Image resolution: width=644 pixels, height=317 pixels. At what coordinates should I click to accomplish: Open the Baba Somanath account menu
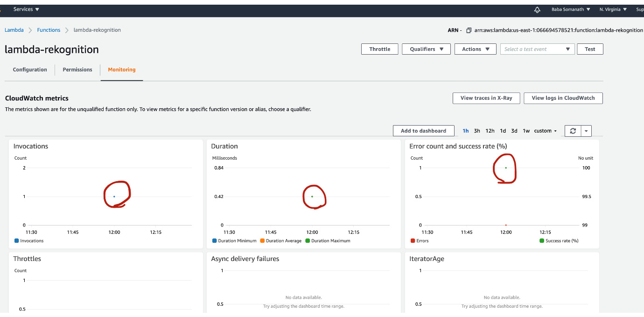(571, 9)
